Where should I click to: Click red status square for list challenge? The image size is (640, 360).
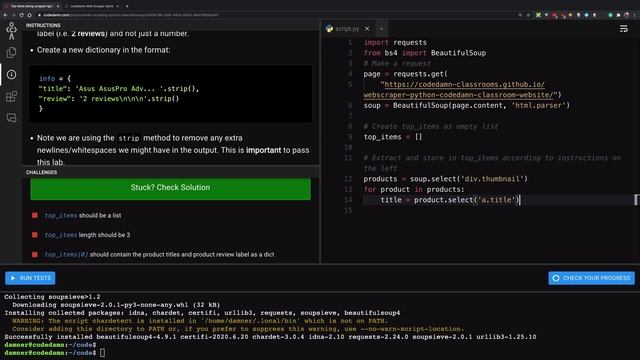[35, 215]
